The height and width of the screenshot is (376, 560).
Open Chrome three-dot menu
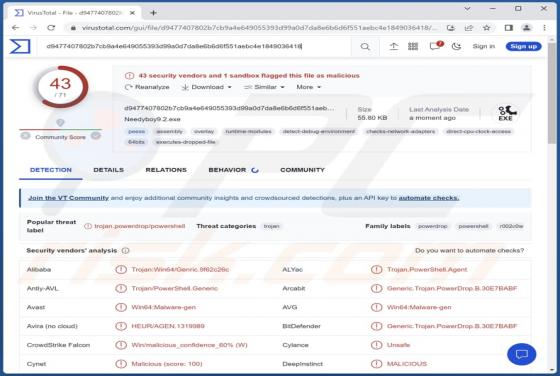[x=544, y=27]
